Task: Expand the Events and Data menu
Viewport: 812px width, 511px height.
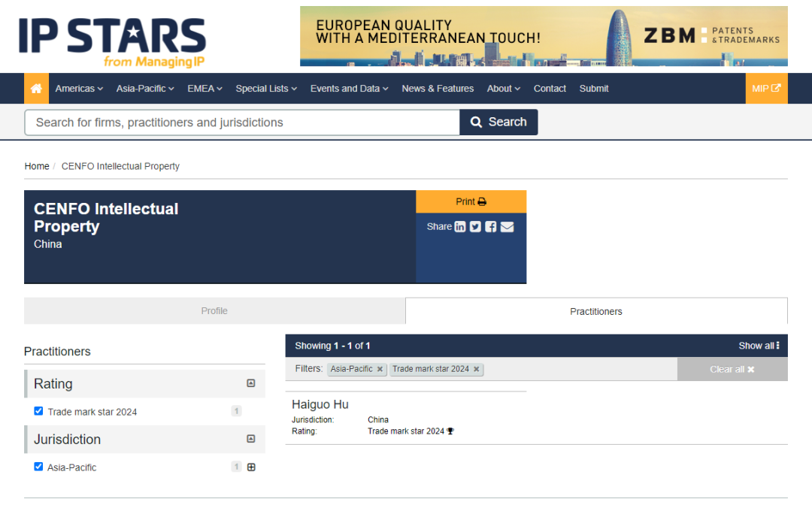Action: point(349,89)
